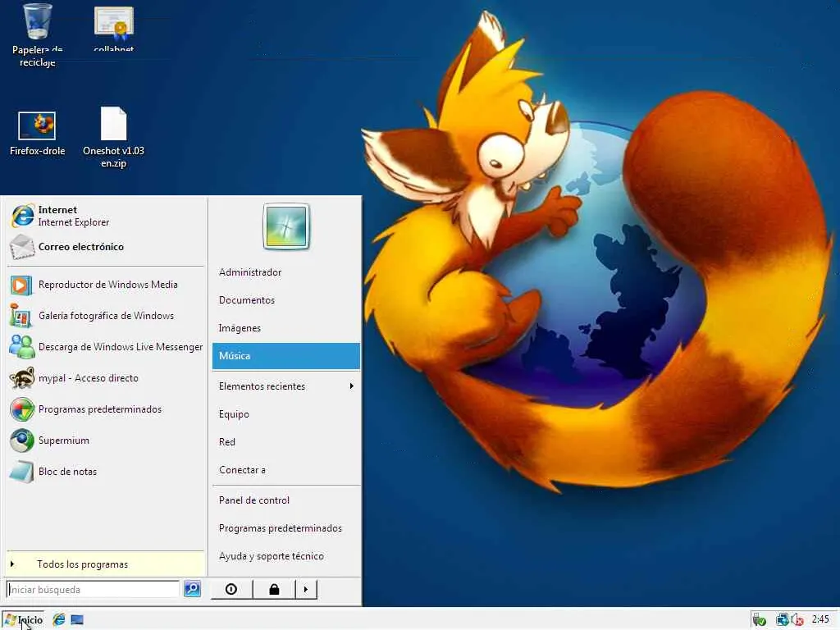The height and width of the screenshot is (630, 840).
Task: Open Equipo
Action: [x=286, y=414]
